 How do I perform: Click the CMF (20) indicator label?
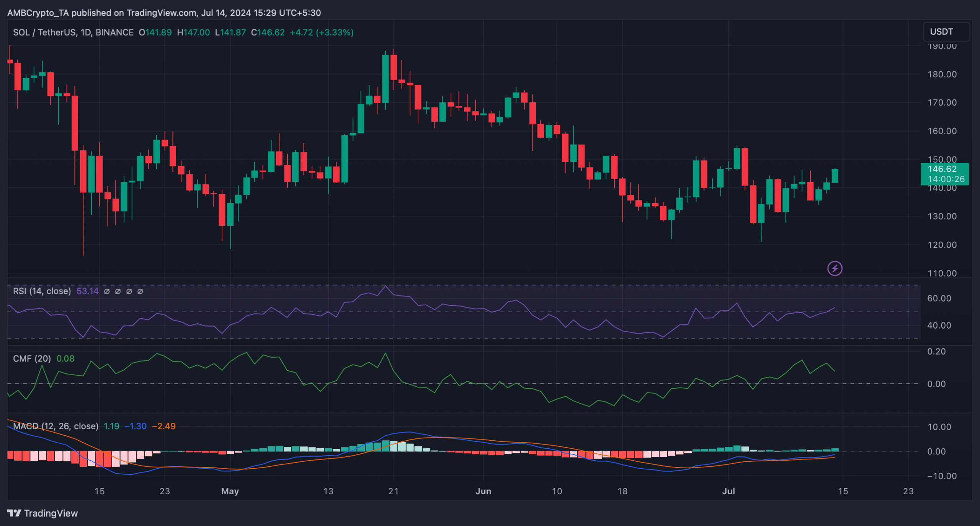[x=32, y=358]
